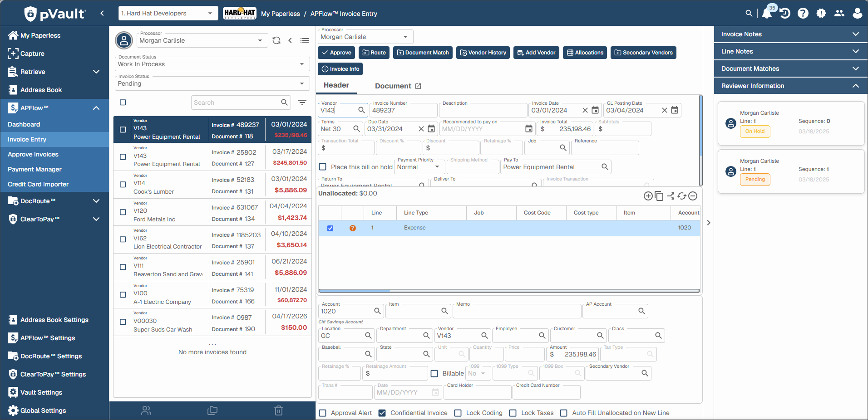Open the Invoice Status Pending dropdown
This screenshot has width=868, height=420.
pyautogui.click(x=212, y=83)
